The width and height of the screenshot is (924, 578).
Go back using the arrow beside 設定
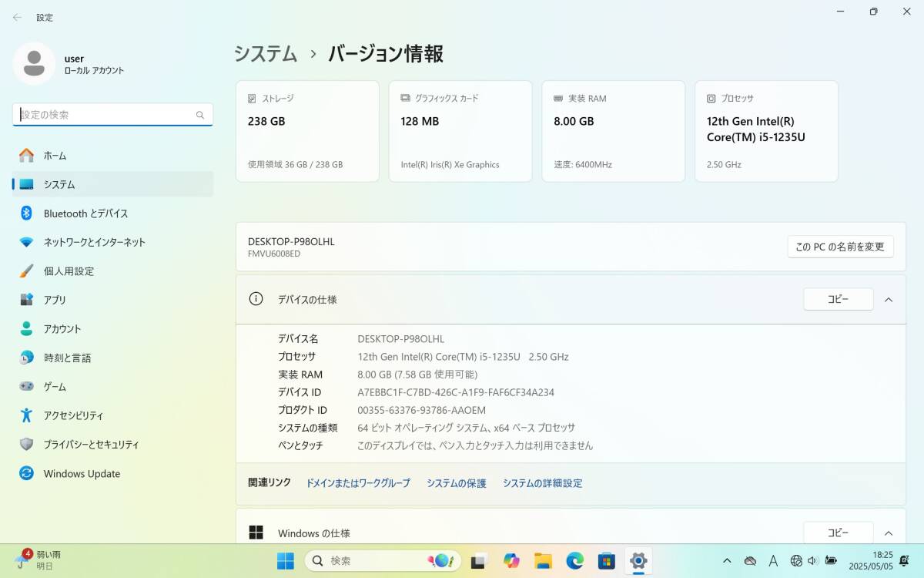point(17,17)
